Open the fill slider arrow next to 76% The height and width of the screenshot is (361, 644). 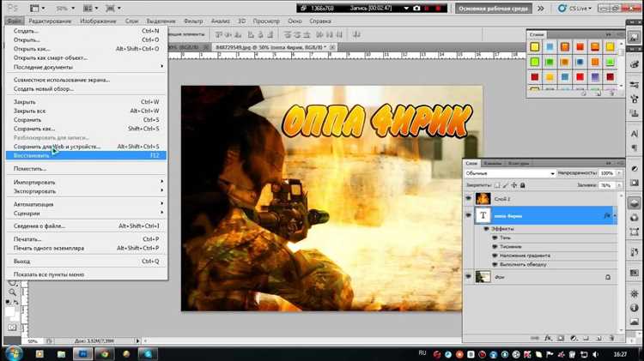tap(619, 185)
